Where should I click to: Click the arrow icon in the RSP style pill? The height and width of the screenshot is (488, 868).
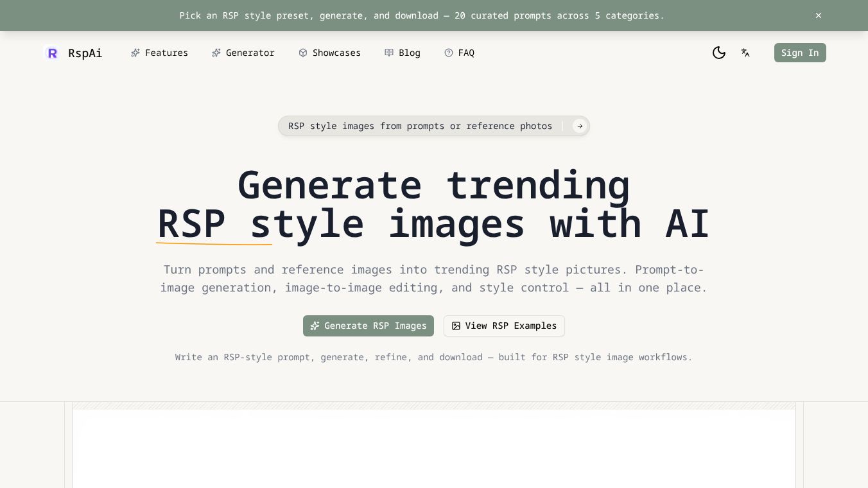coord(580,126)
